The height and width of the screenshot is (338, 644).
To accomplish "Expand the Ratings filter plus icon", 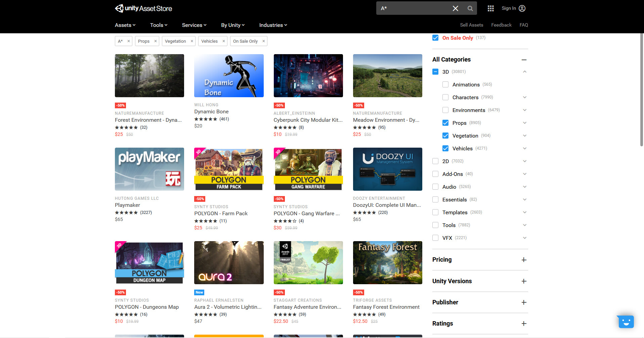I will 524,324.
